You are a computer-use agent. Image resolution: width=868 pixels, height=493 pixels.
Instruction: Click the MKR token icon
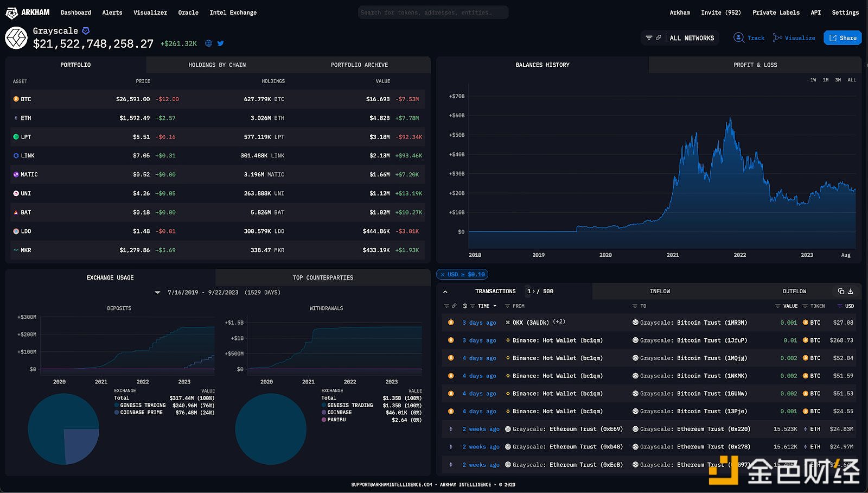[x=16, y=250]
